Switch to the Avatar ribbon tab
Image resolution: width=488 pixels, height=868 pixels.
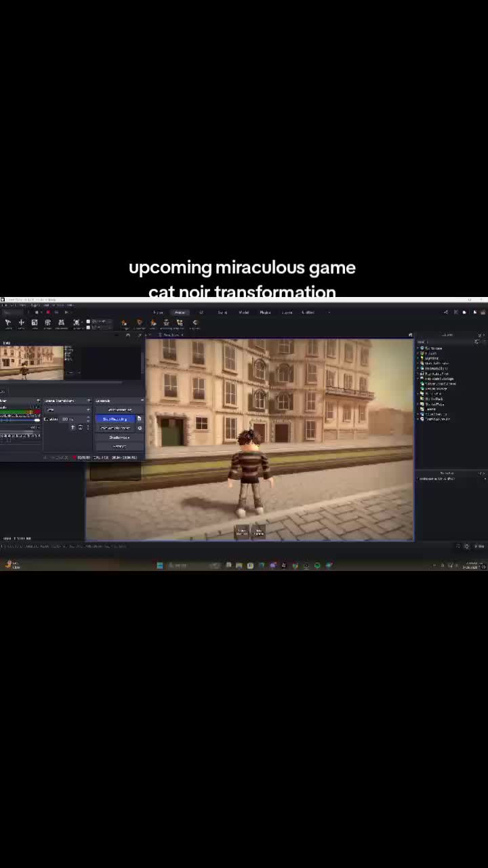coord(180,313)
